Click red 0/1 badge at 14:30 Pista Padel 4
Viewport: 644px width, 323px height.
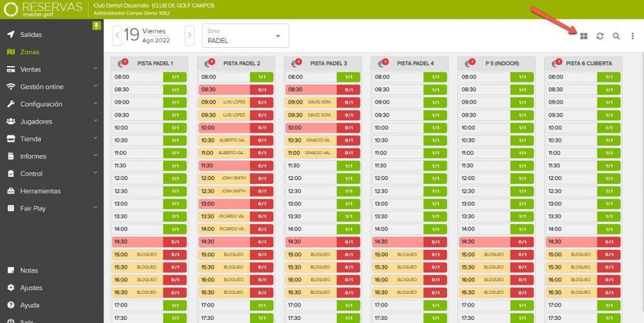[x=435, y=242]
